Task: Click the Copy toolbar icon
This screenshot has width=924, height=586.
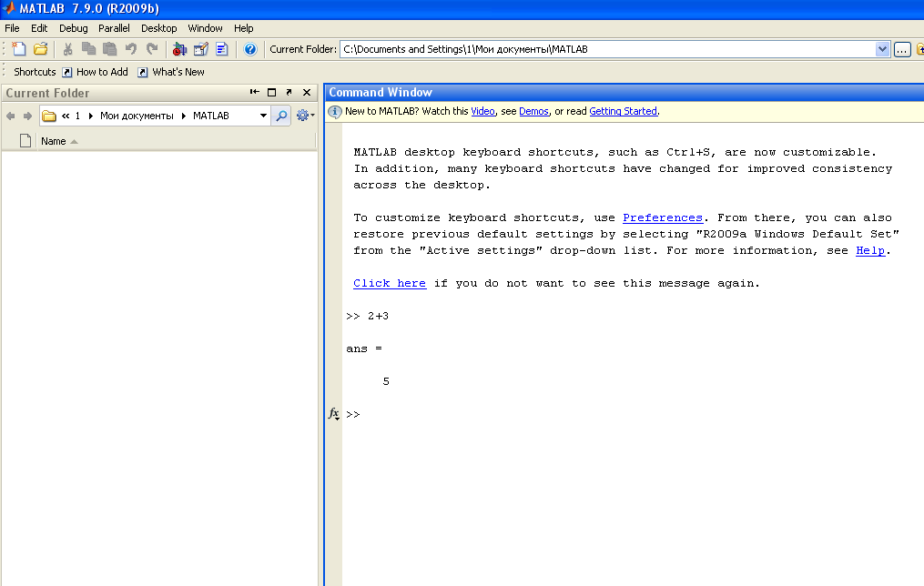Action: (88, 49)
